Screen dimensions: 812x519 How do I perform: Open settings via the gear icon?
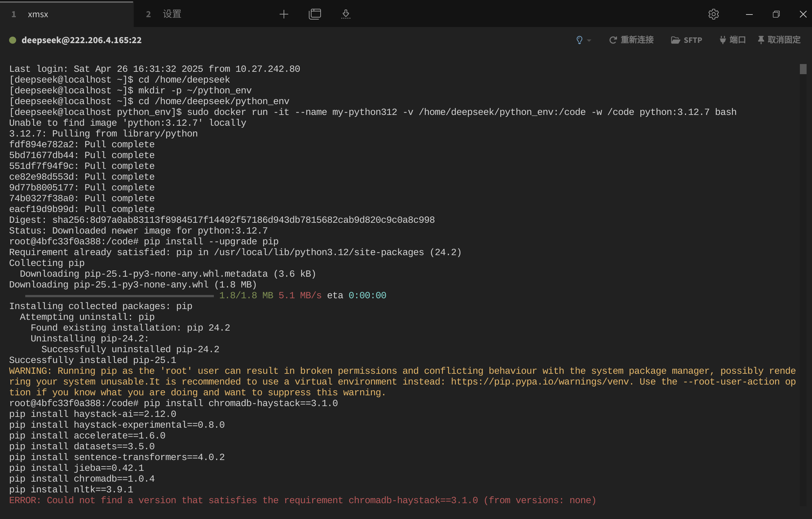(713, 14)
